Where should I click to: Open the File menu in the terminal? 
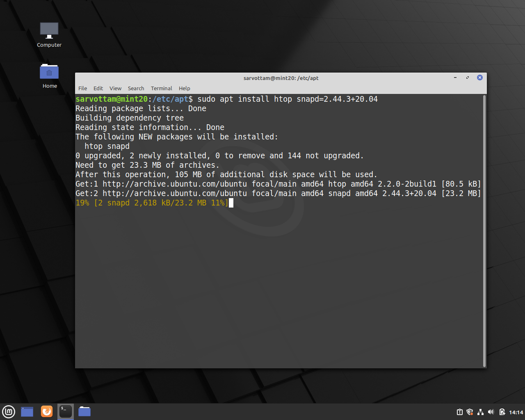coord(82,88)
